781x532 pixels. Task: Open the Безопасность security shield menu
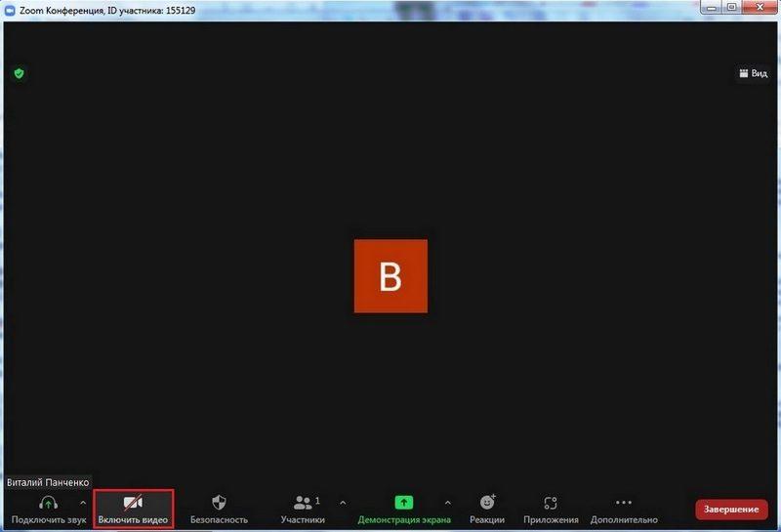click(219, 510)
